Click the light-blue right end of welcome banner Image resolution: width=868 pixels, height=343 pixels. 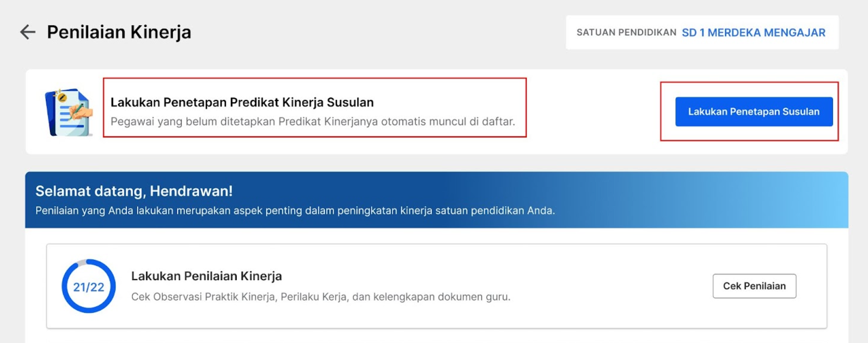(817, 200)
